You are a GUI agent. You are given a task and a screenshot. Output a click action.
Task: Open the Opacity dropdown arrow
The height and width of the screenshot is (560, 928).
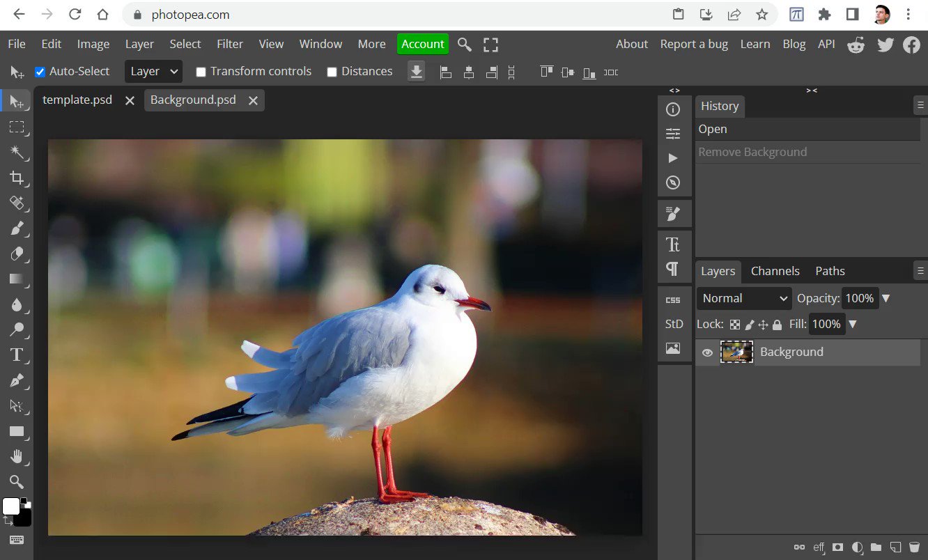pyautogui.click(x=886, y=298)
